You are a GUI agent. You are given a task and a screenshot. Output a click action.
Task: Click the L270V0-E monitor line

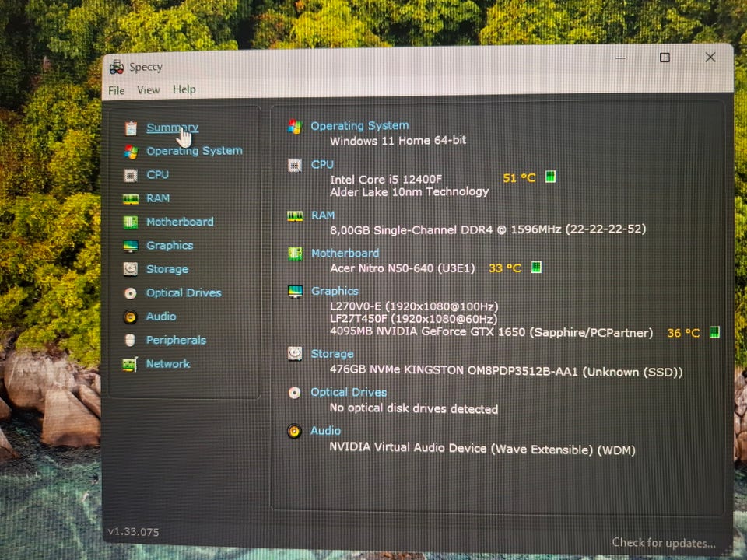click(x=414, y=306)
